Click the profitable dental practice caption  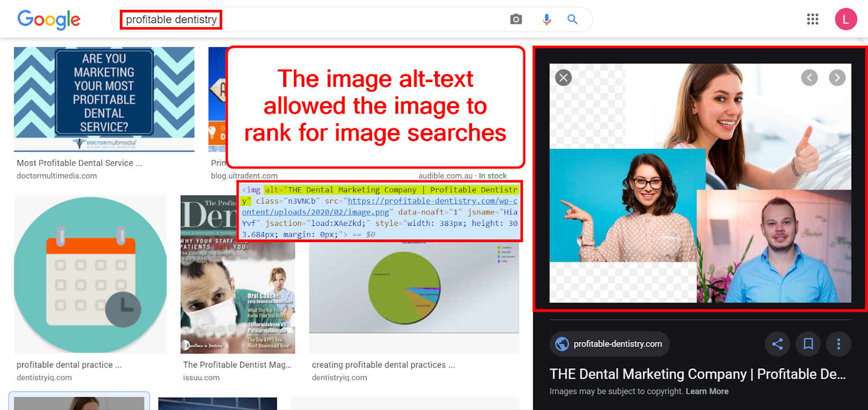[x=69, y=365]
